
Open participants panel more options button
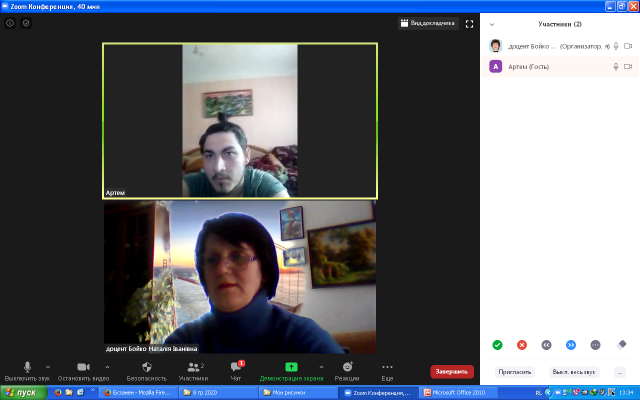pos(620,372)
